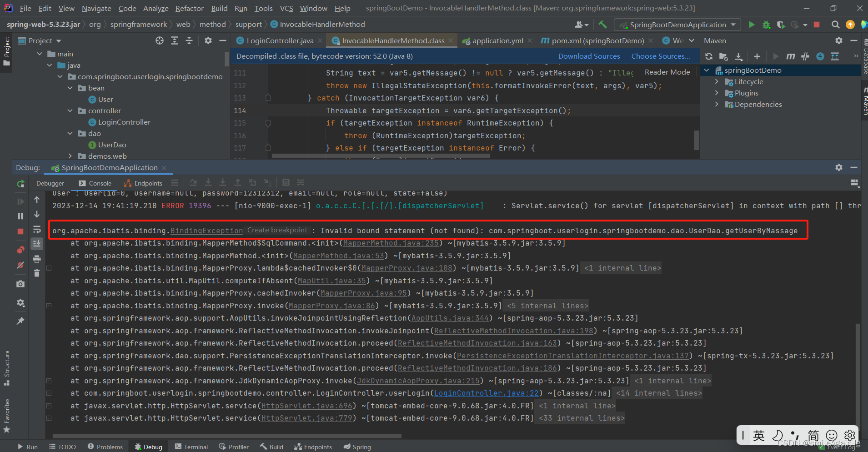Stop the application via red toolbar square

(817, 25)
